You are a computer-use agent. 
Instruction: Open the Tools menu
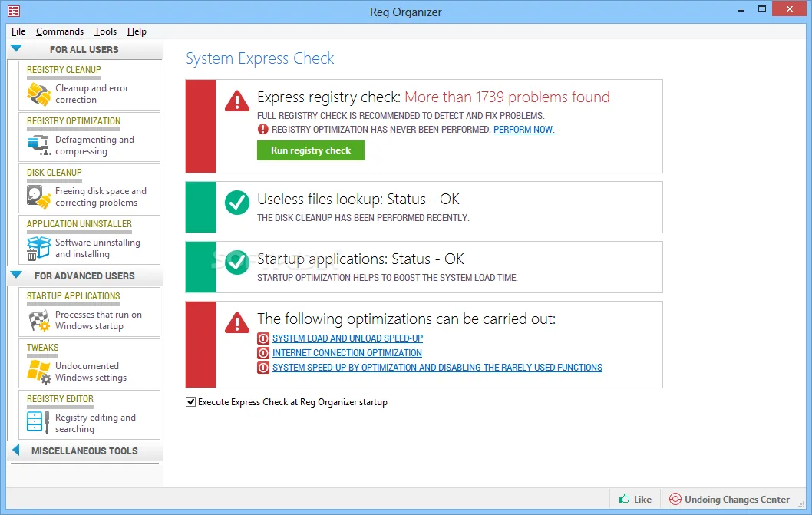click(x=105, y=31)
